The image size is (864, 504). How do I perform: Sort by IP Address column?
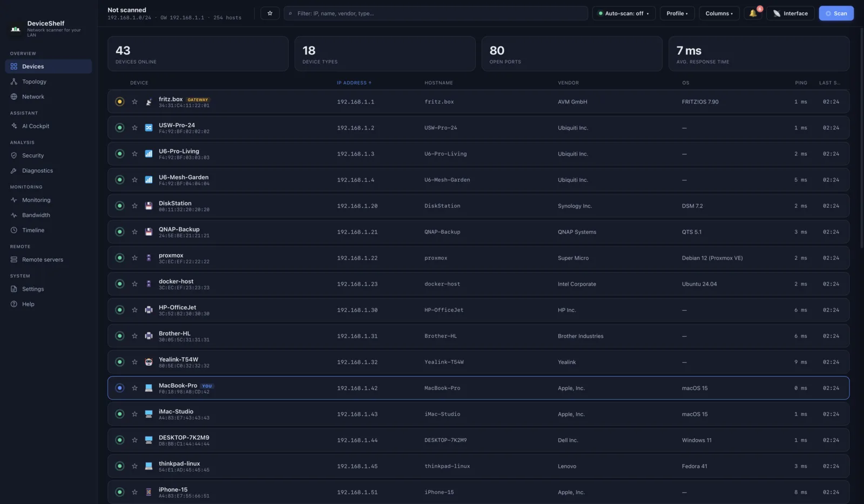354,83
